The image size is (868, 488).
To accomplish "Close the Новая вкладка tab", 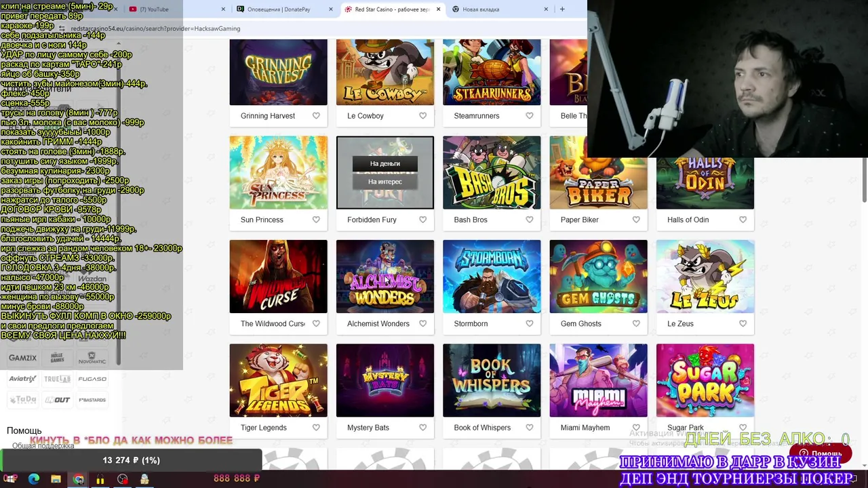I will 546,9.
